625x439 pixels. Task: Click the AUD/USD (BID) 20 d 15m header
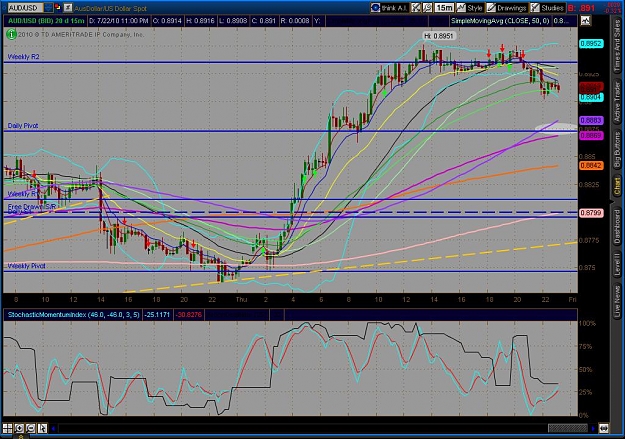pos(46,21)
